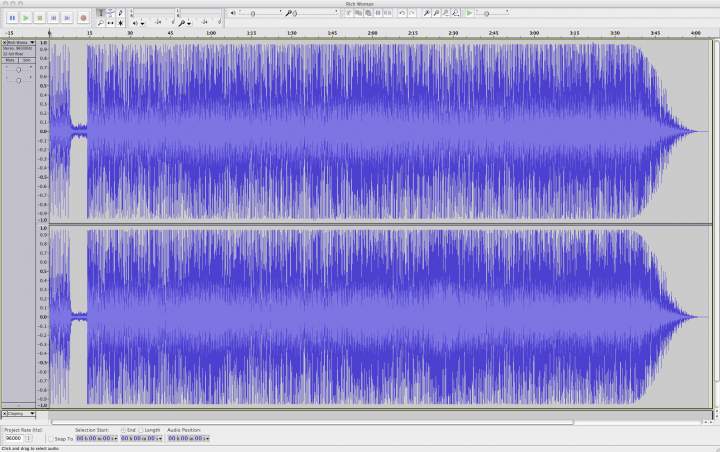
Task: Select the End radio button
Action: pos(123,430)
